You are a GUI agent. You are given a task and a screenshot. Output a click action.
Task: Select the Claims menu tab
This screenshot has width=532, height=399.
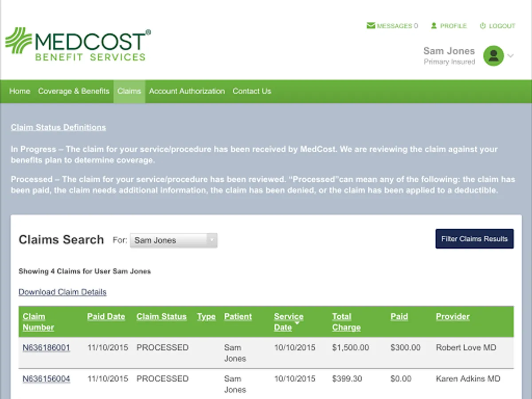point(129,91)
